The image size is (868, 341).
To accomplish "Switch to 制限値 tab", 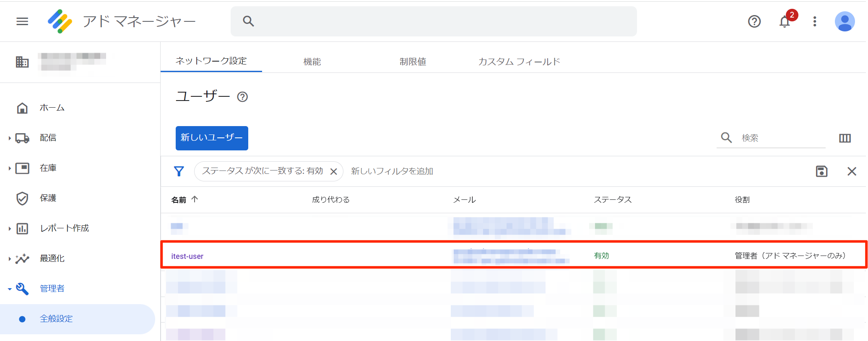I will [413, 62].
